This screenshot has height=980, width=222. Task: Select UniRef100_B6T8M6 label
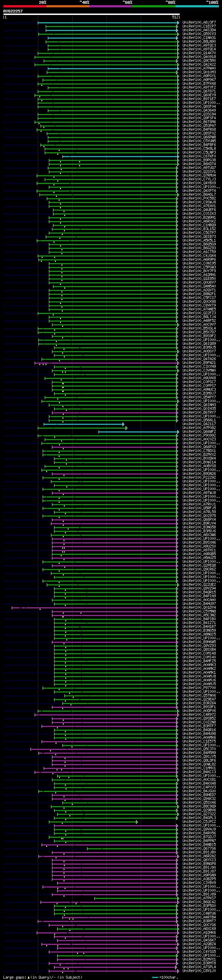[x=199, y=122]
